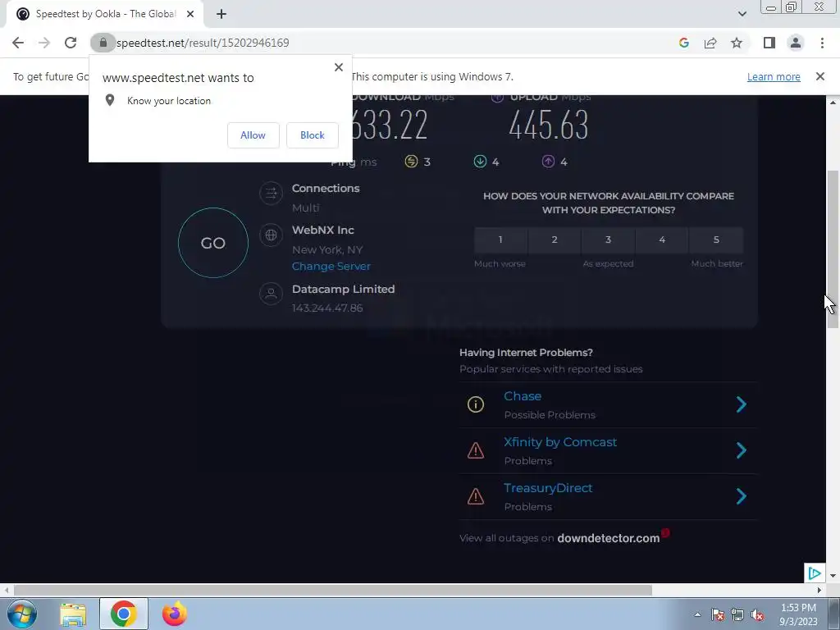Open Windows Explorer from the taskbar
Image resolution: width=840 pixels, height=630 pixels.
point(73,614)
